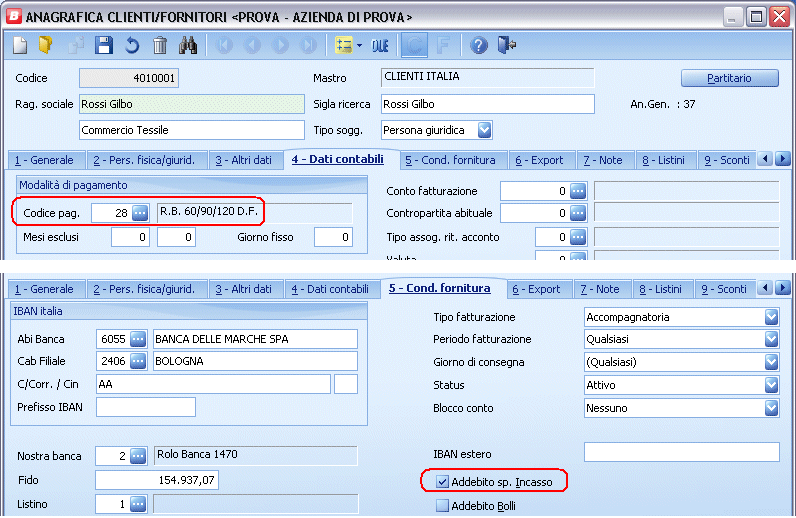This screenshot has height=518, width=796.
Task: Click the Fido field showing 154.937,07
Action: point(157,480)
